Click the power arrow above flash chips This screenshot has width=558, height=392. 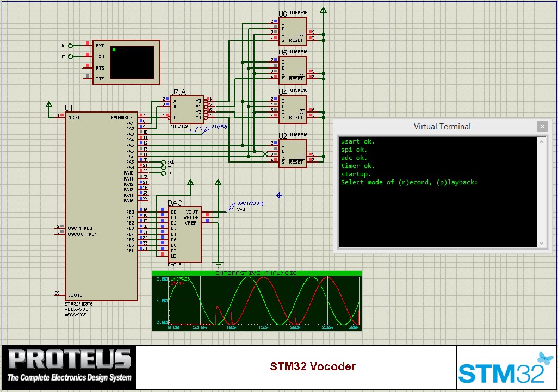point(323,10)
